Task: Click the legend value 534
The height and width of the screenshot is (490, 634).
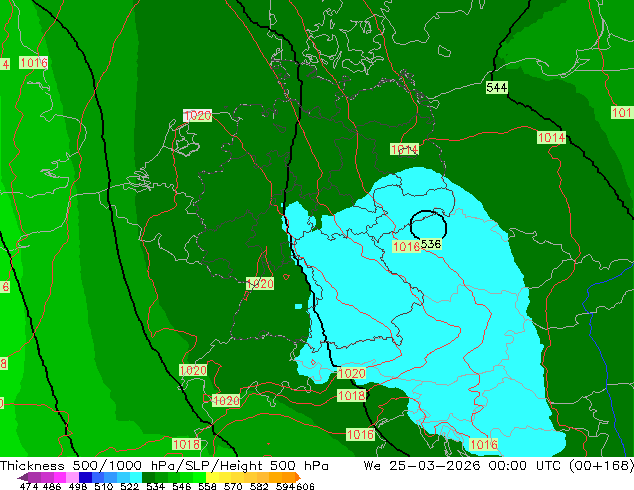Action: 155,486
